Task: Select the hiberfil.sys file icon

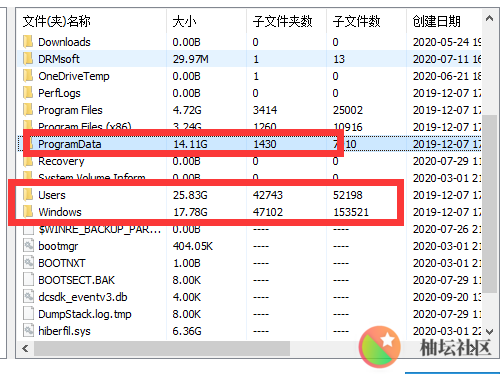Action: pyautogui.click(x=29, y=331)
